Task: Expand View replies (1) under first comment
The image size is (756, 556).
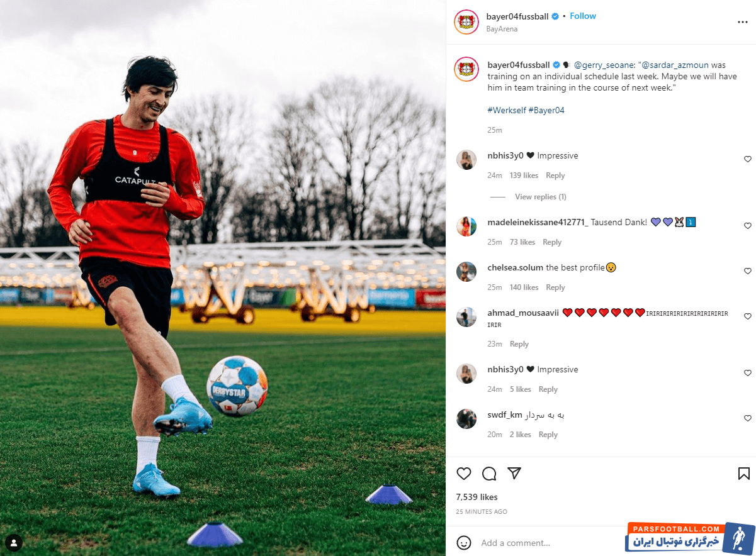Action: pyautogui.click(x=541, y=197)
